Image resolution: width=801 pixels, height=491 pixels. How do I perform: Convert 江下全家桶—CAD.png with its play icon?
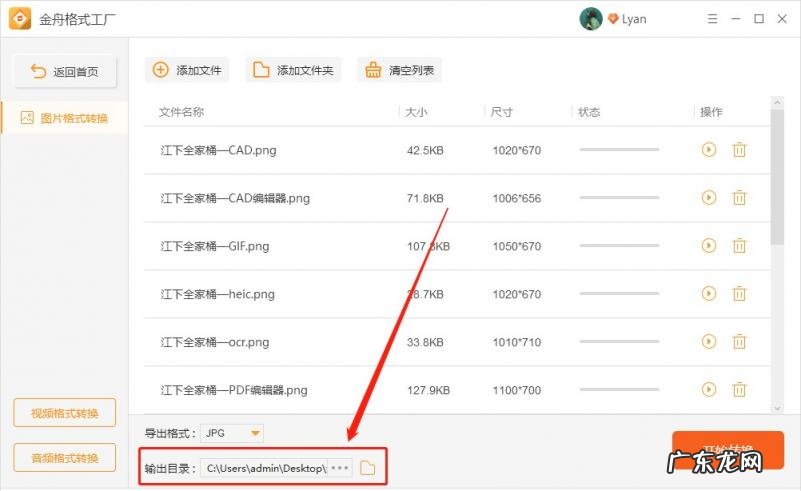[709, 150]
